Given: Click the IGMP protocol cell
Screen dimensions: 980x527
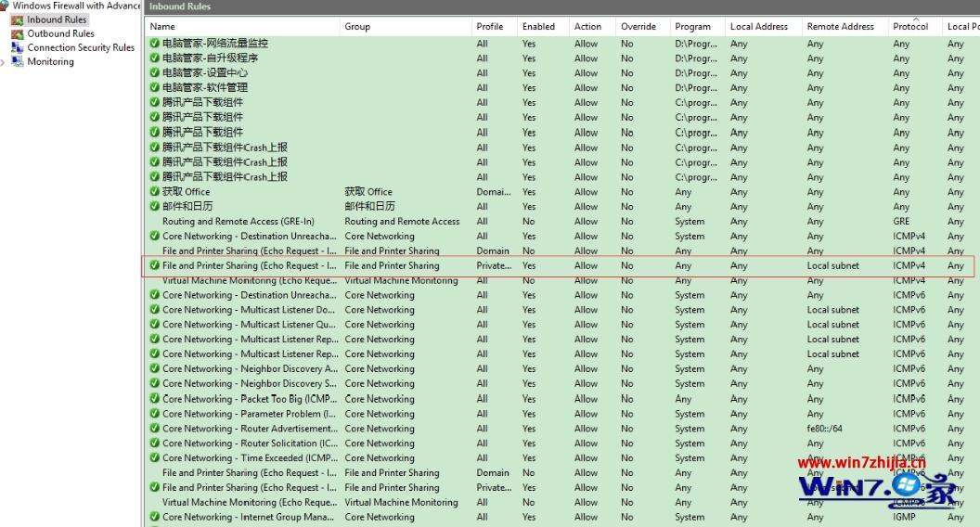Looking at the screenshot, I should pos(904,517).
